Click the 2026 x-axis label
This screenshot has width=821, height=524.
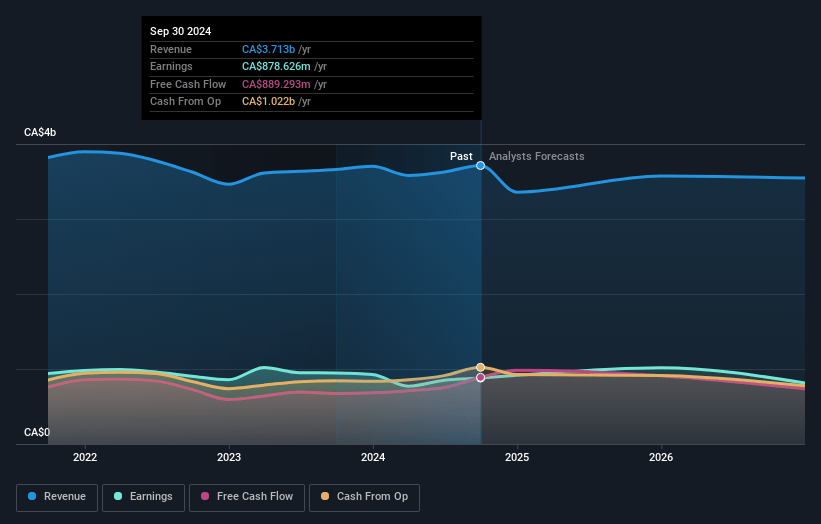[661, 457]
